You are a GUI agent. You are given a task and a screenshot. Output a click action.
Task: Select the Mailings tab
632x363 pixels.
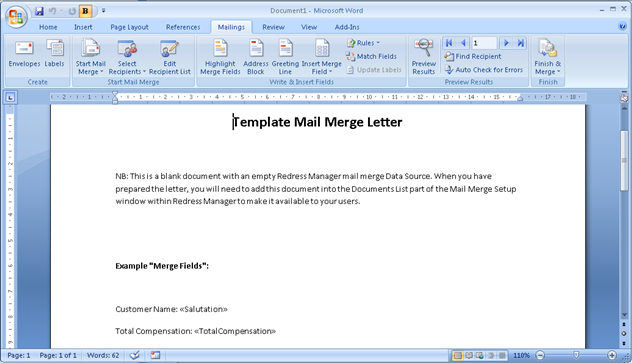[x=231, y=27]
